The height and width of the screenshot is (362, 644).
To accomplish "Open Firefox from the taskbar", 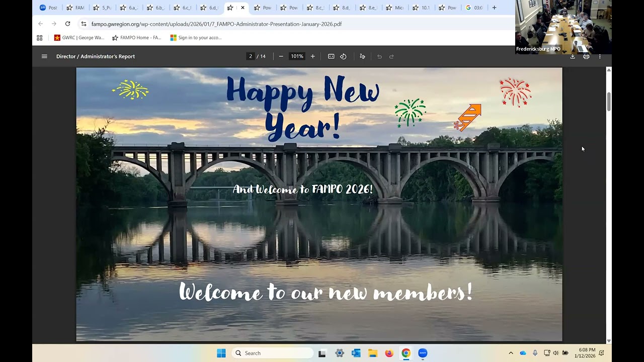I will pyautogui.click(x=389, y=353).
